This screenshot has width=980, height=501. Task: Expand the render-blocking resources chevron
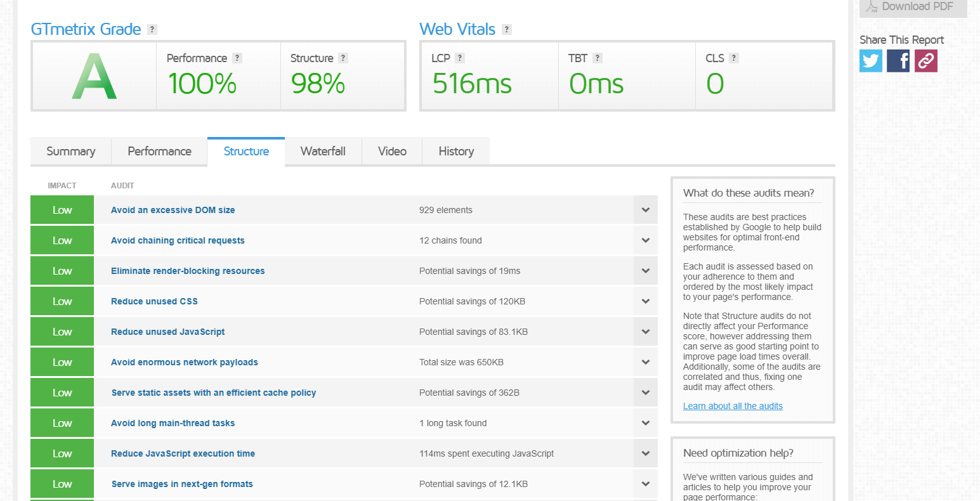coord(646,271)
